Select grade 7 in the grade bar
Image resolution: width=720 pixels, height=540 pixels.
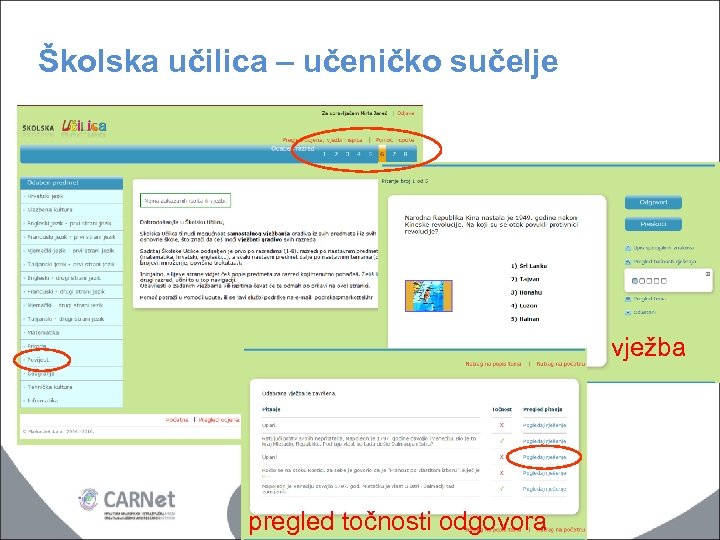(394, 154)
